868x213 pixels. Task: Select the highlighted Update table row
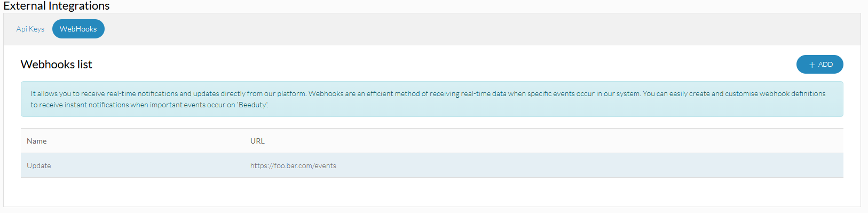pyautogui.click(x=432, y=165)
